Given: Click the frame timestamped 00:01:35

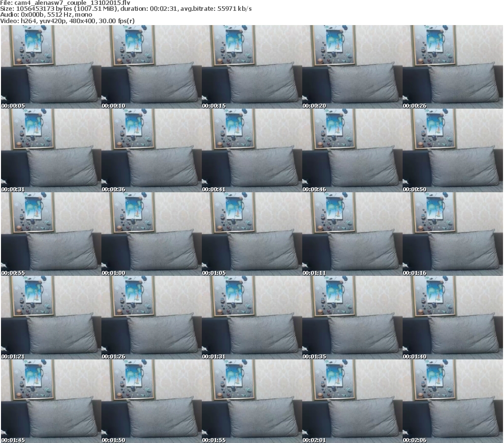Looking at the screenshot, I should (352, 318).
